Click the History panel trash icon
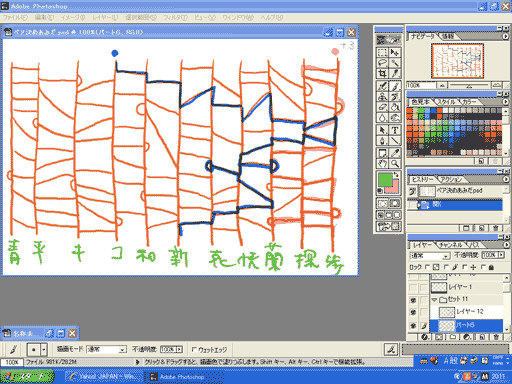This screenshot has width=512, height=384. [496, 228]
